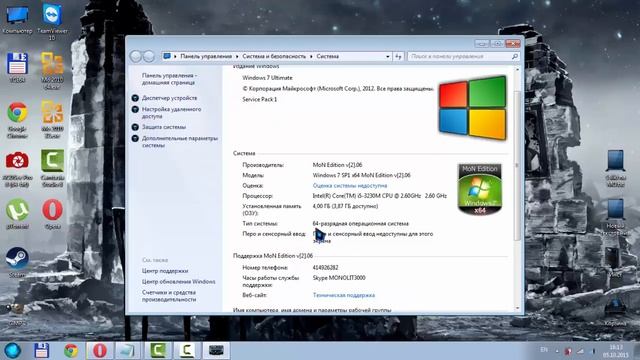Click the Chrome taskbar icon
This screenshot has width=640, height=360.
coord(71,350)
